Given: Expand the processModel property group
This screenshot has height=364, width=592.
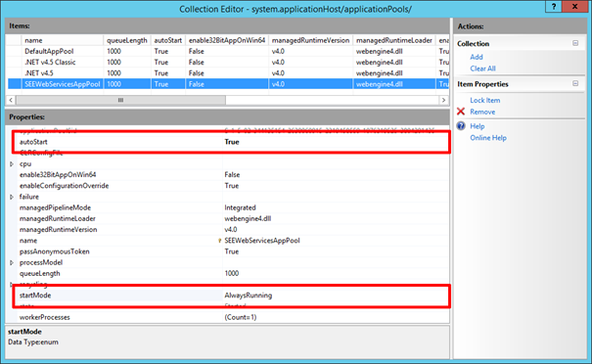Looking at the screenshot, I should click(x=12, y=262).
